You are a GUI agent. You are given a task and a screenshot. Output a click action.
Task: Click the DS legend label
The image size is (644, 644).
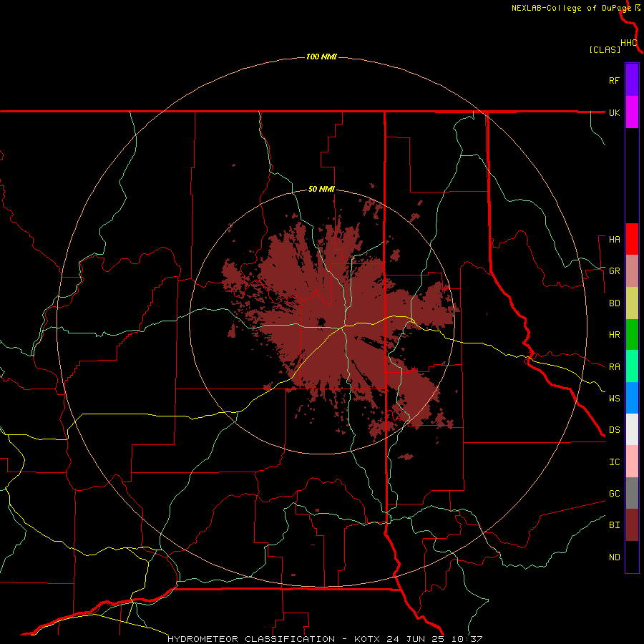(614, 430)
